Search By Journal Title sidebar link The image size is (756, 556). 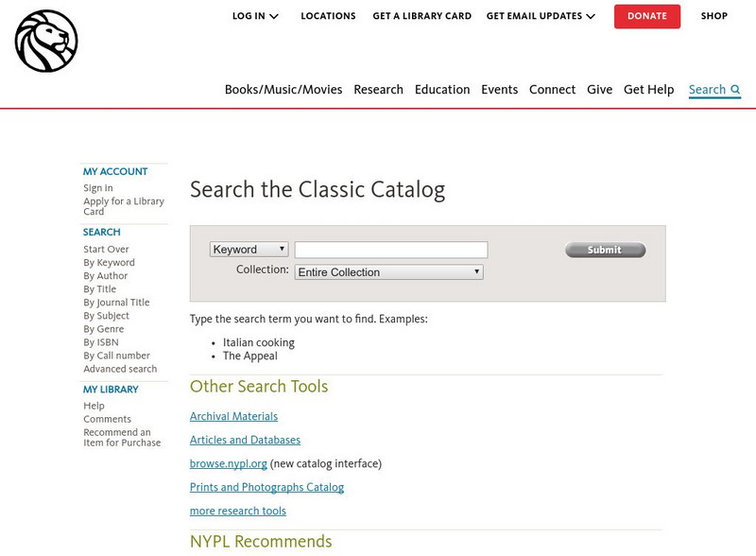[x=116, y=303]
